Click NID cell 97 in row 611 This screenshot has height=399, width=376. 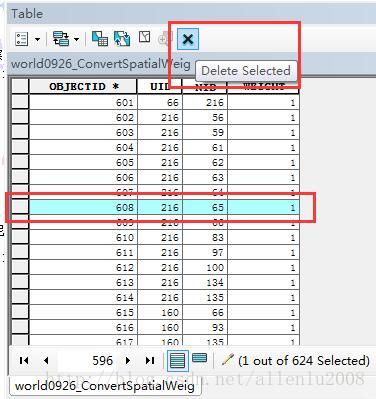205,252
